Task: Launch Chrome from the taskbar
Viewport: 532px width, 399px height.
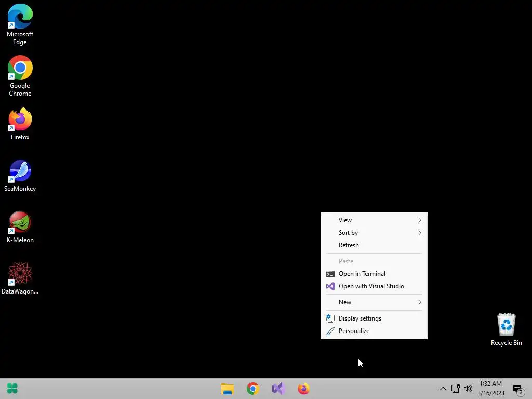Action: [253, 389]
